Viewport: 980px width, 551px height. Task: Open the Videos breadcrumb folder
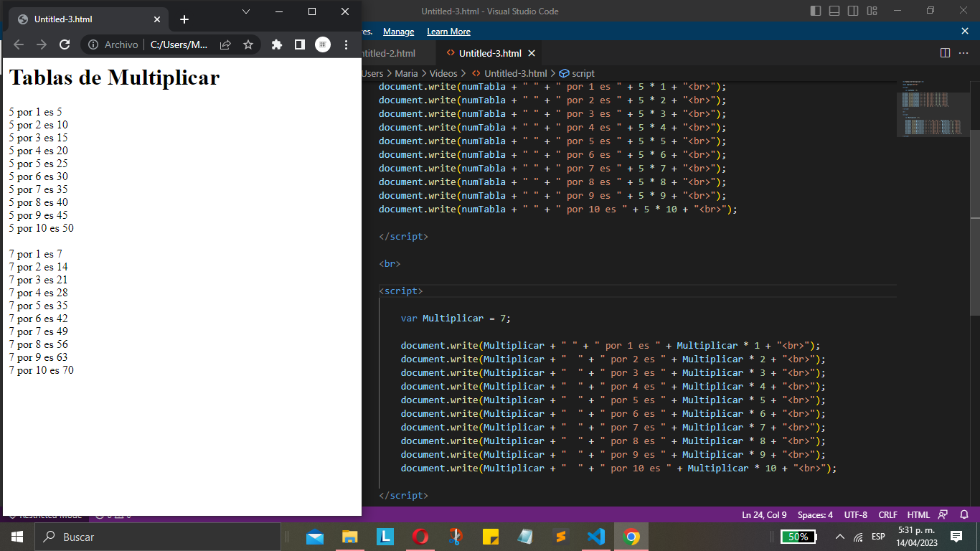(x=443, y=73)
